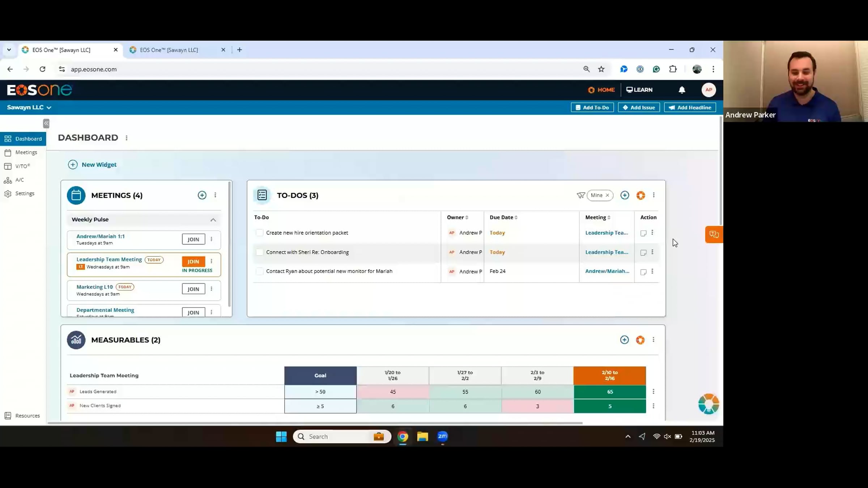This screenshot has height=488, width=868.
Task: Click the Meetings widget vertical scrollbar
Action: pos(229,244)
